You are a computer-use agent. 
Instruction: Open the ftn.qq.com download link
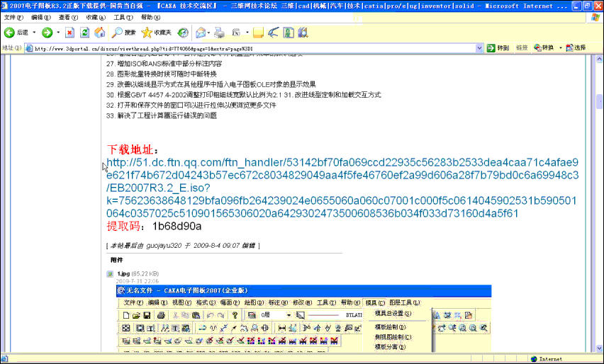tap(342, 188)
